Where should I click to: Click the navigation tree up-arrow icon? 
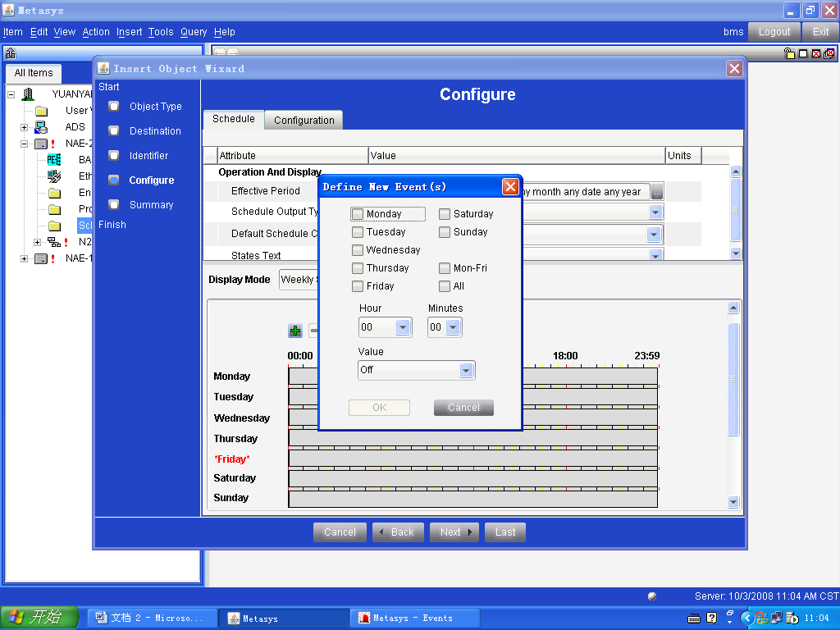pos(11,53)
